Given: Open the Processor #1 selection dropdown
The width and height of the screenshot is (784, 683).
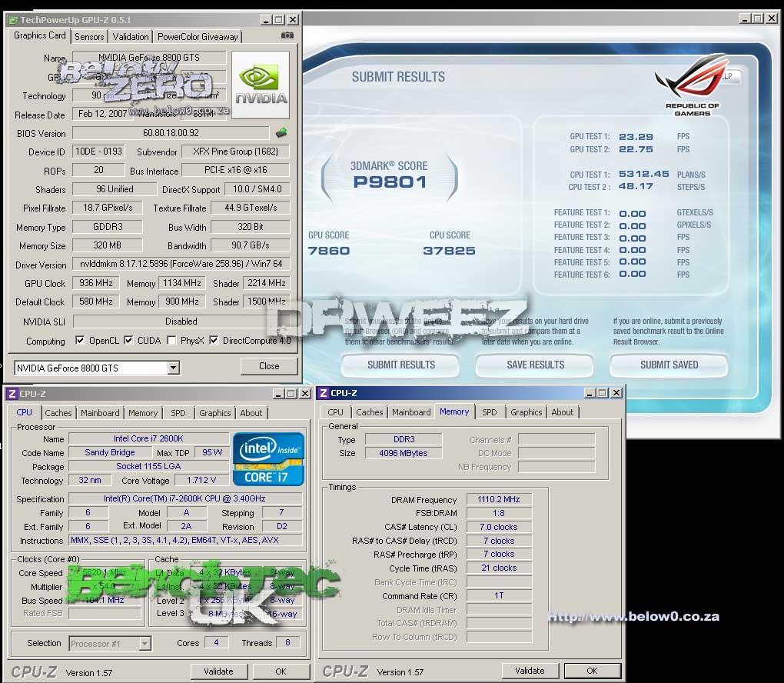Looking at the screenshot, I should click(145, 644).
